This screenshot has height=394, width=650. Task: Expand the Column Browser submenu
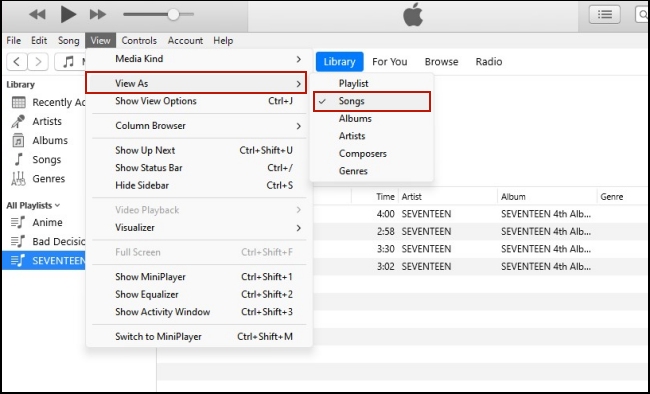pos(199,126)
